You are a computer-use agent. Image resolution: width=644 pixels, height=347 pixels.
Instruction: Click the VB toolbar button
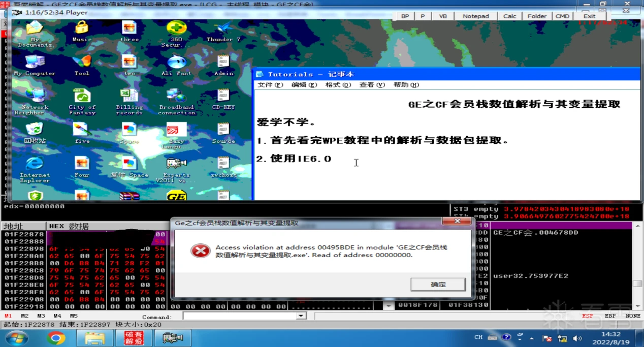click(443, 16)
